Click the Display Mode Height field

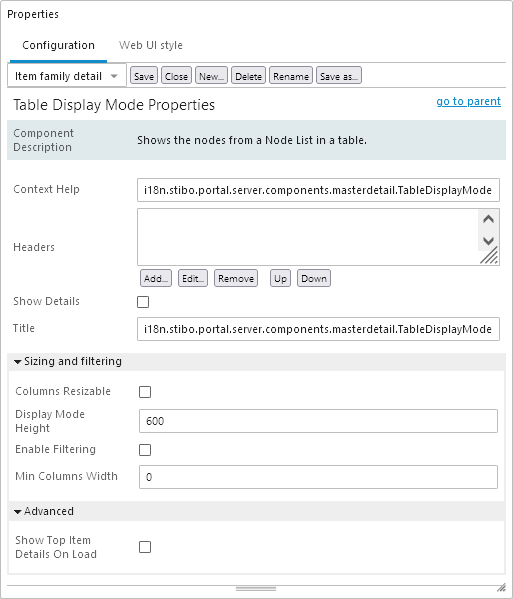(318, 421)
